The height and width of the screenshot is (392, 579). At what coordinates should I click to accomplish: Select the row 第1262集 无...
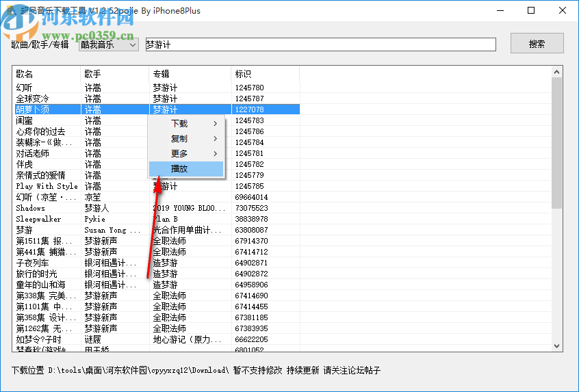tap(157, 328)
